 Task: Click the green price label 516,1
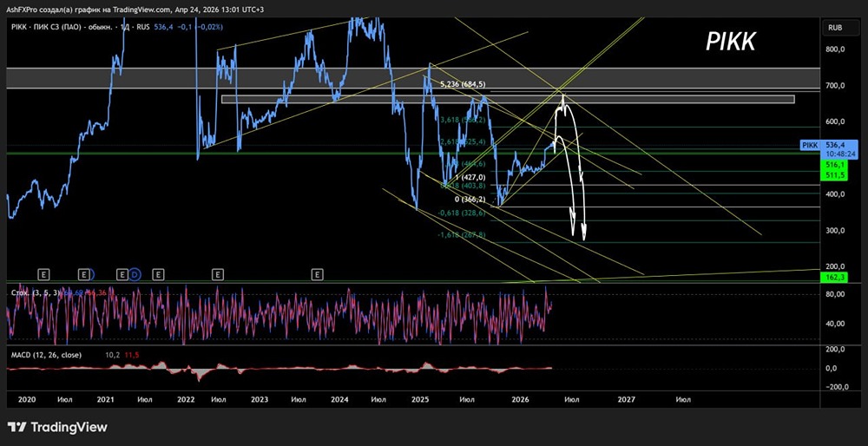click(833, 165)
